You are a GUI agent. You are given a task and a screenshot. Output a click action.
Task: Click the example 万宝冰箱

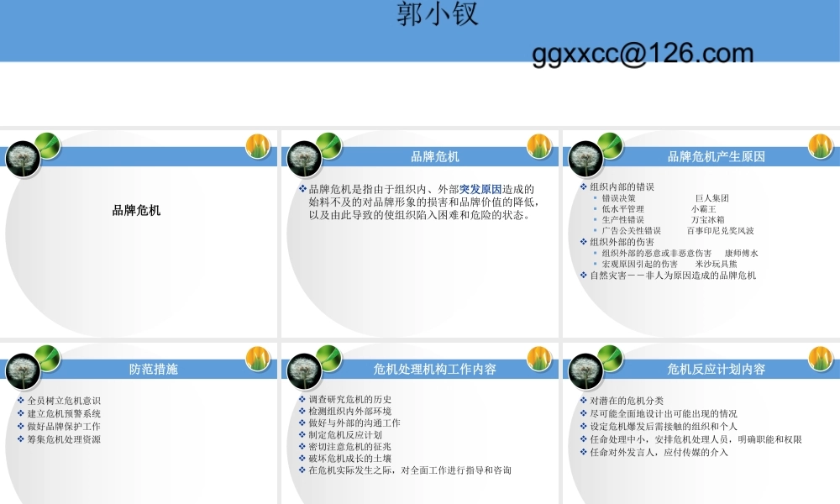[707, 219]
